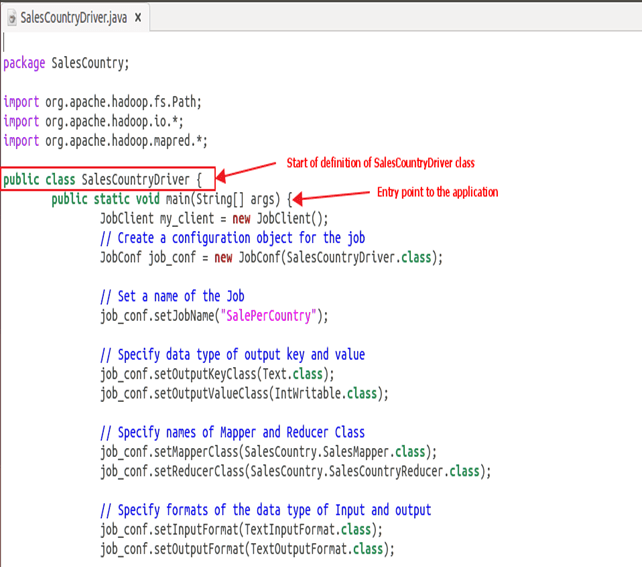Place cursor on package SalesCountry line

click(x=66, y=63)
